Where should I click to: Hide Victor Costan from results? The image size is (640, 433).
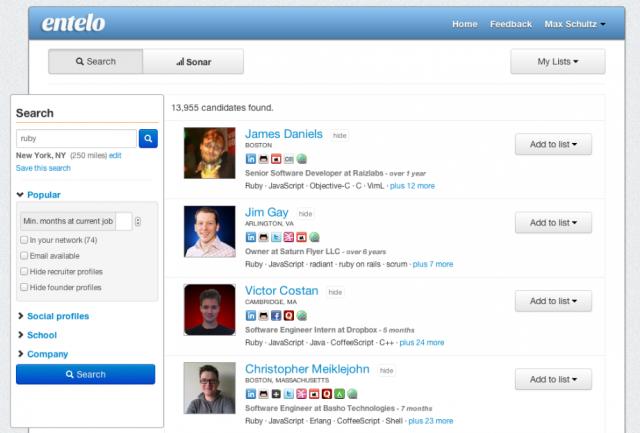pyautogui.click(x=335, y=292)
